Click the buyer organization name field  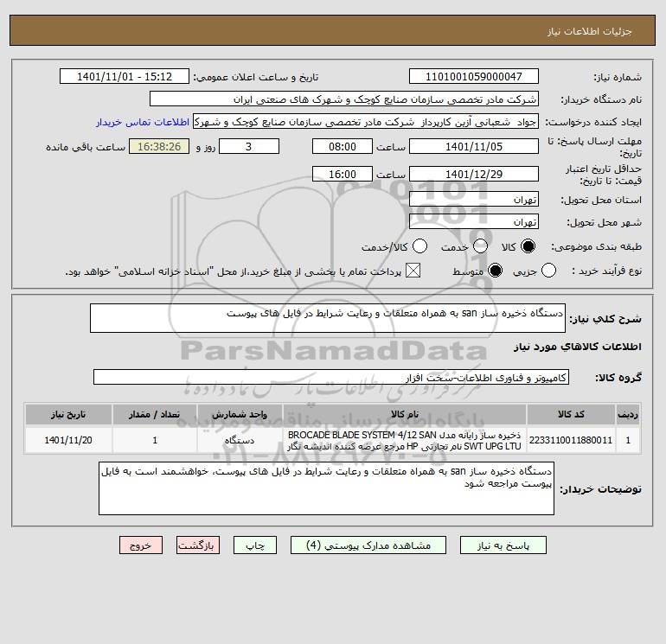point(344,99)
